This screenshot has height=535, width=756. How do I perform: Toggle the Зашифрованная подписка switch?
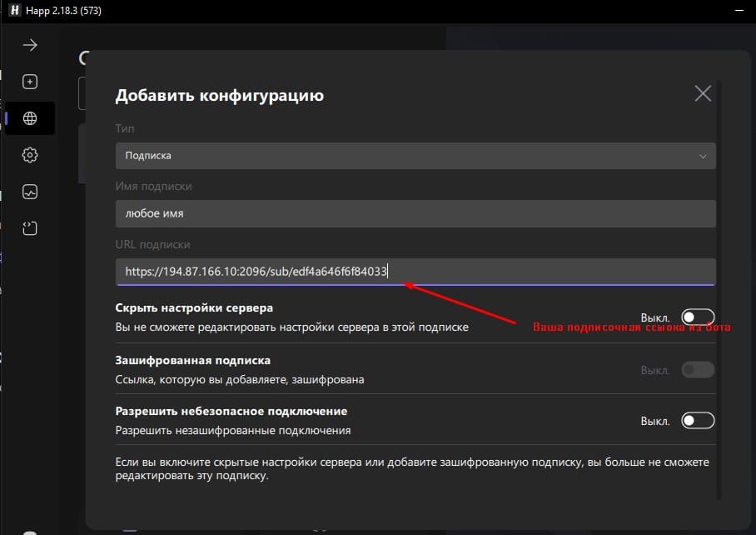[698, 370]
